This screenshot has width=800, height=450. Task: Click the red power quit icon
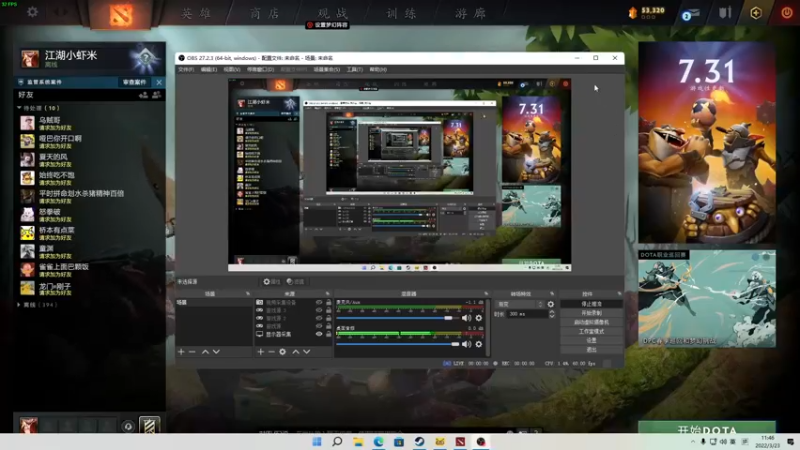coord(787,13)
